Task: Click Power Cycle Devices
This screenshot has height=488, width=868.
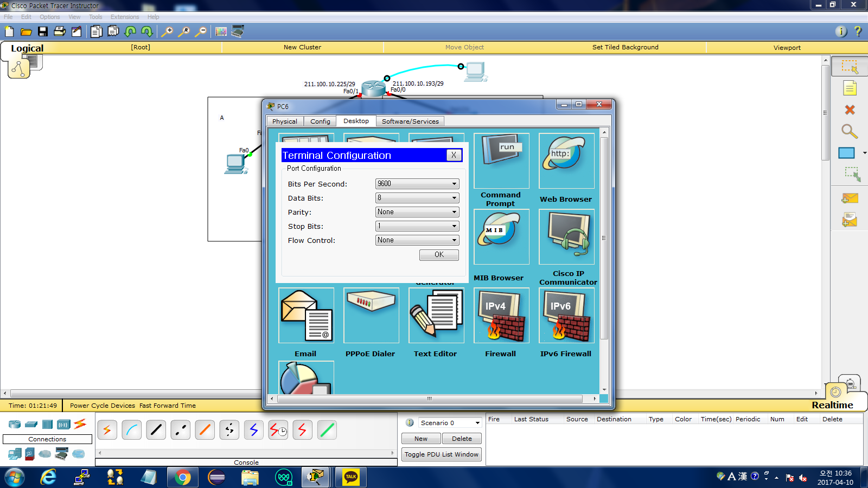Action: pyautogui.click(x=103, y=406)
